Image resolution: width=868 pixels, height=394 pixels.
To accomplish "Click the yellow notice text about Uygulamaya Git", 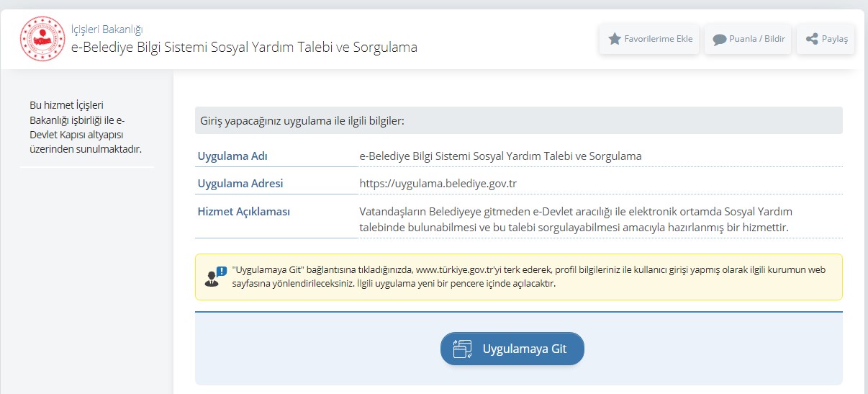I will 529,277.
